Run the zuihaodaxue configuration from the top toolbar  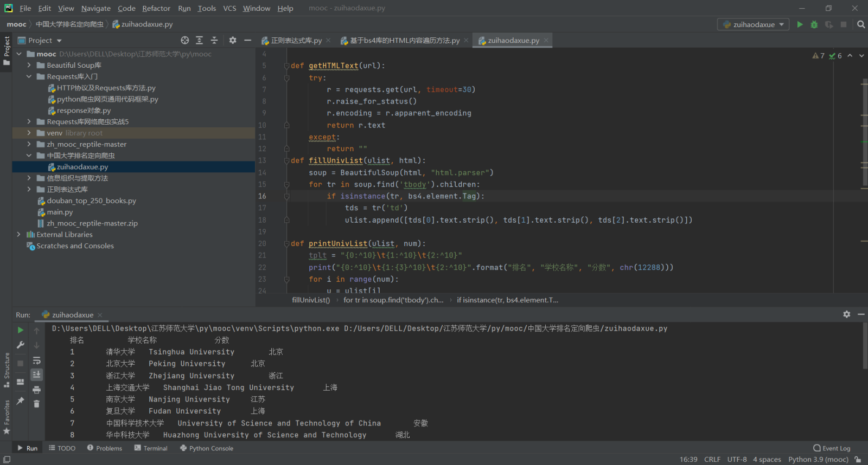coord(800,24)
